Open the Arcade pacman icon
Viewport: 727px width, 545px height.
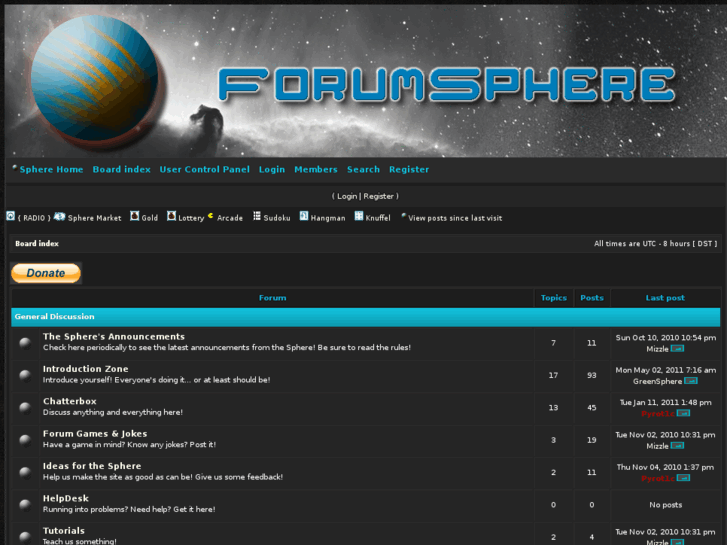point(210,216)
